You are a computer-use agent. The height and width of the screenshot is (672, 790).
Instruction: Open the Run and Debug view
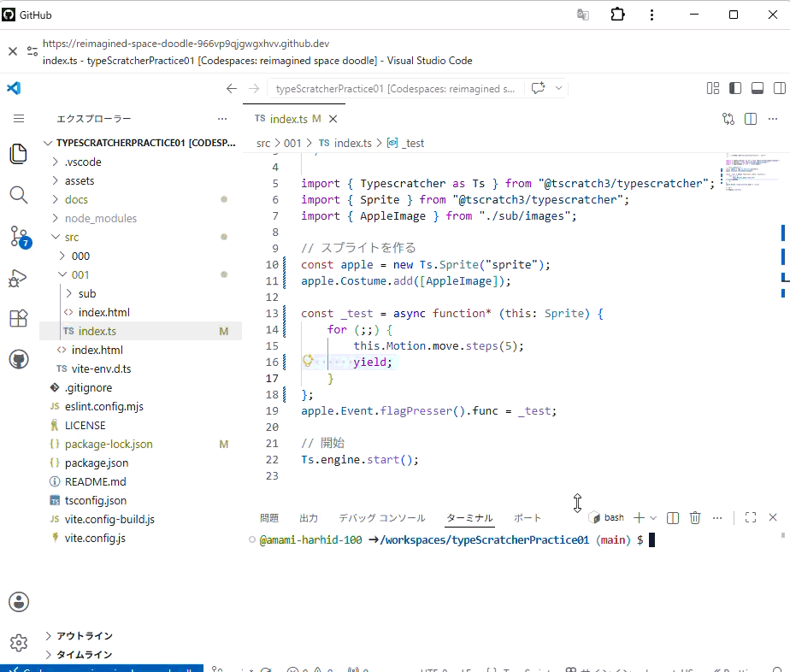pyautogui.click(x=18, y=278)
